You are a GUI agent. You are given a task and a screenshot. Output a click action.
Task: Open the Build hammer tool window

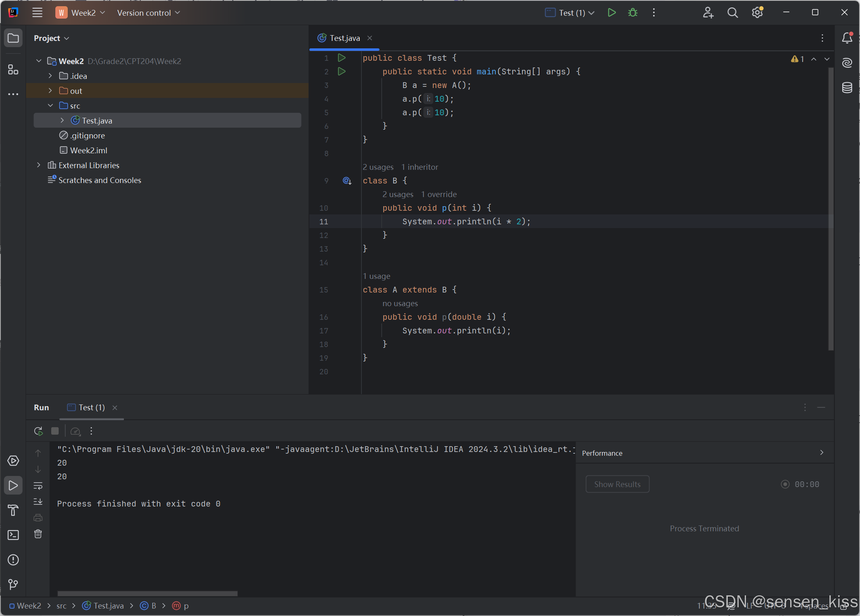[x=13, y=510]
